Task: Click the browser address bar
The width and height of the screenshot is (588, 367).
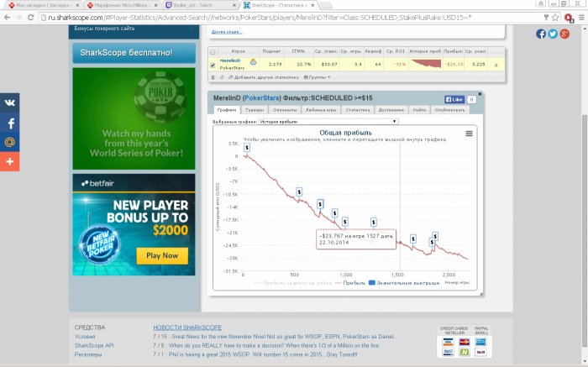Action: pyautogui.click(x=289, y=18)
